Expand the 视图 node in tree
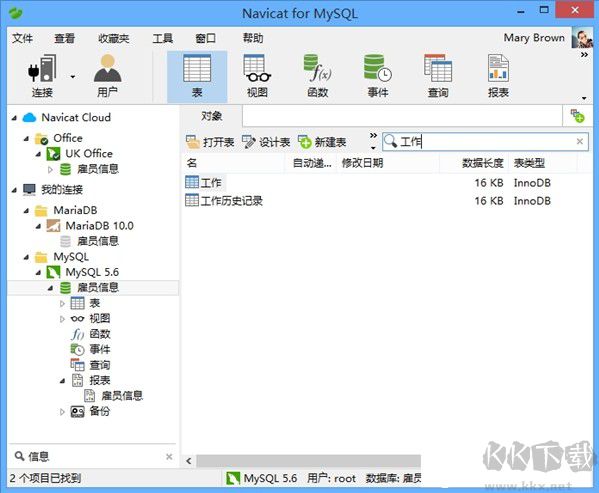This screenshot has height=493, width=599. (x=62, y=319)
